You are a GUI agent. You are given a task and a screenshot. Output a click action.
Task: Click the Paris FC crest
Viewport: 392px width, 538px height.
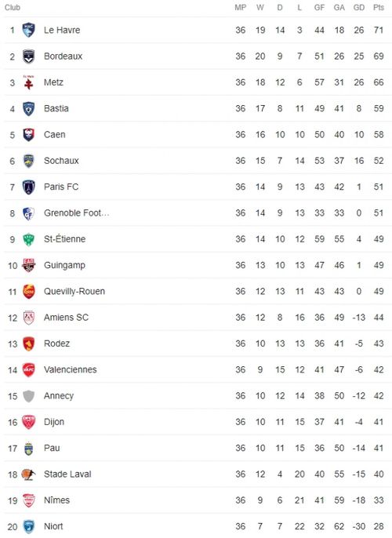[x=28, y=187]
